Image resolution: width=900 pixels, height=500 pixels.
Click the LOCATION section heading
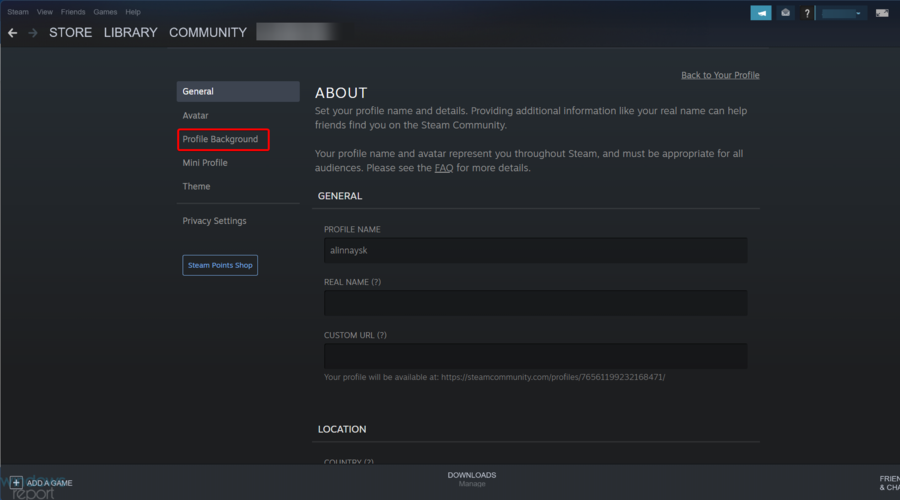pos(342,429)
